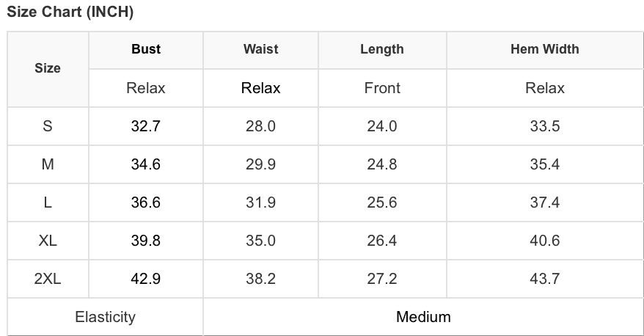
Task: Click the Size header cell
Action: 48,68
